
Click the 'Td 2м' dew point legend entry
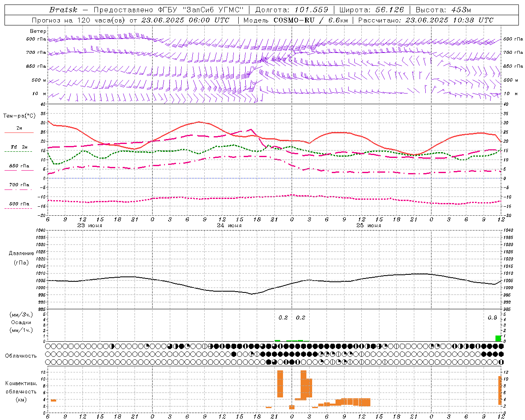[19, 147]
